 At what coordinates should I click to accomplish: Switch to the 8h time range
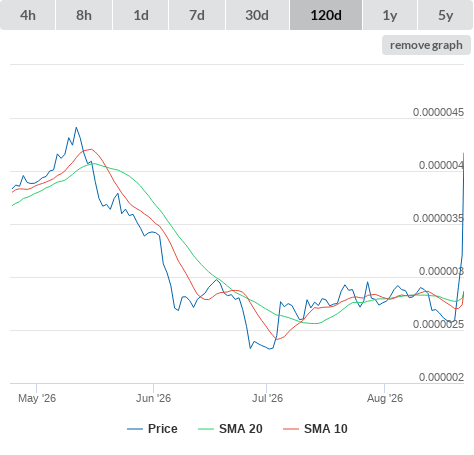click(x=84, y=15)
